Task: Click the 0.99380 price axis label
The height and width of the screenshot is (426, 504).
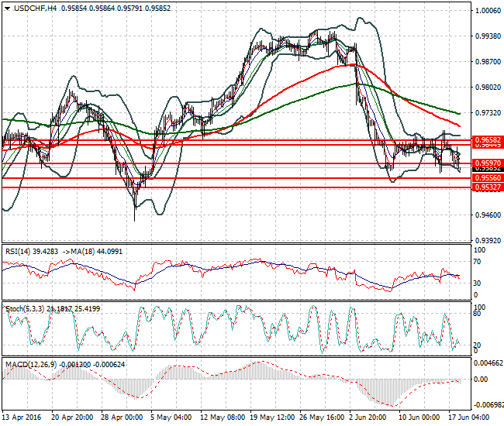Action: 488,36
